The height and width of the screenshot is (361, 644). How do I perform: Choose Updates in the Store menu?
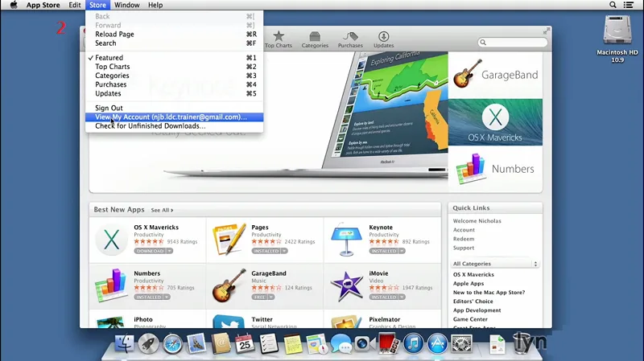(174, 93)
